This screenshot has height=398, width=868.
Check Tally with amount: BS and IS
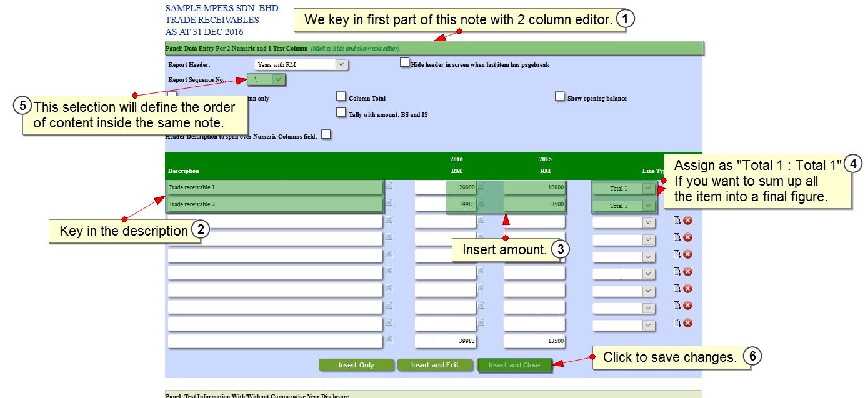341,113
